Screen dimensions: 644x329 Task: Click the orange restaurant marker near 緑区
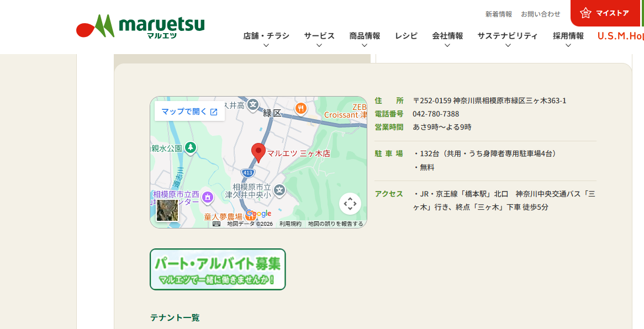click(x=300, y=108)
